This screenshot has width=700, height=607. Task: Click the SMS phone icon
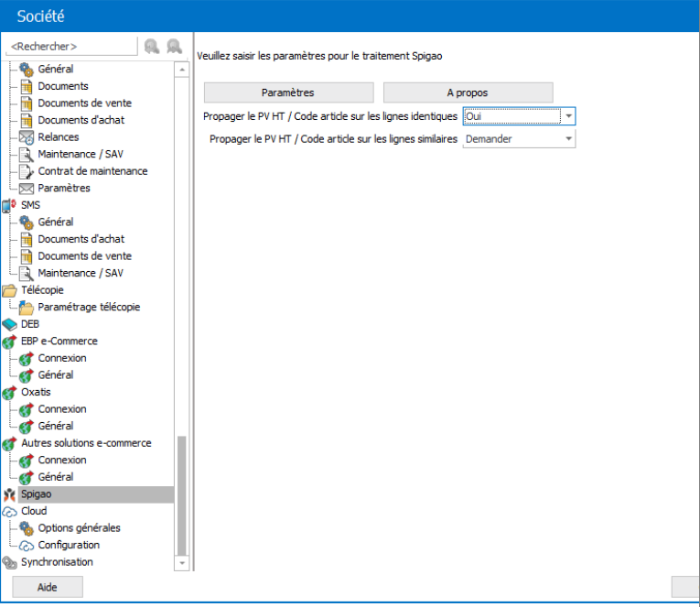click(9, 205)
